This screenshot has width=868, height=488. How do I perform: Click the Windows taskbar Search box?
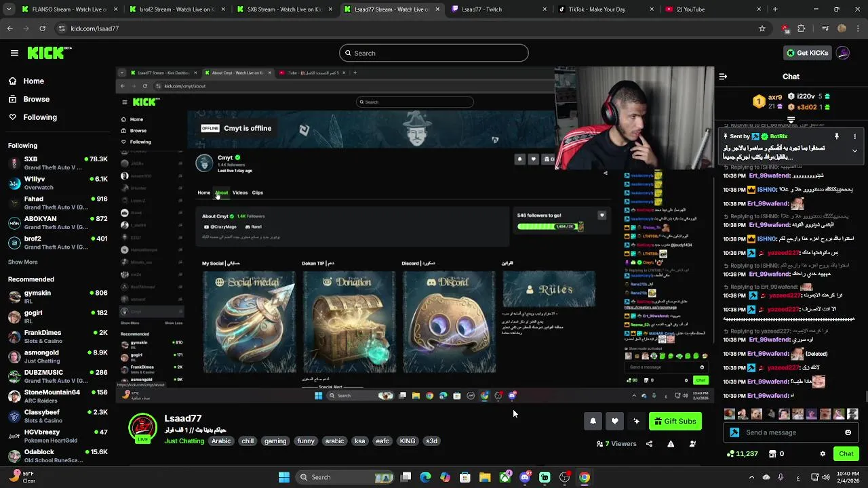tap(346, 477)
